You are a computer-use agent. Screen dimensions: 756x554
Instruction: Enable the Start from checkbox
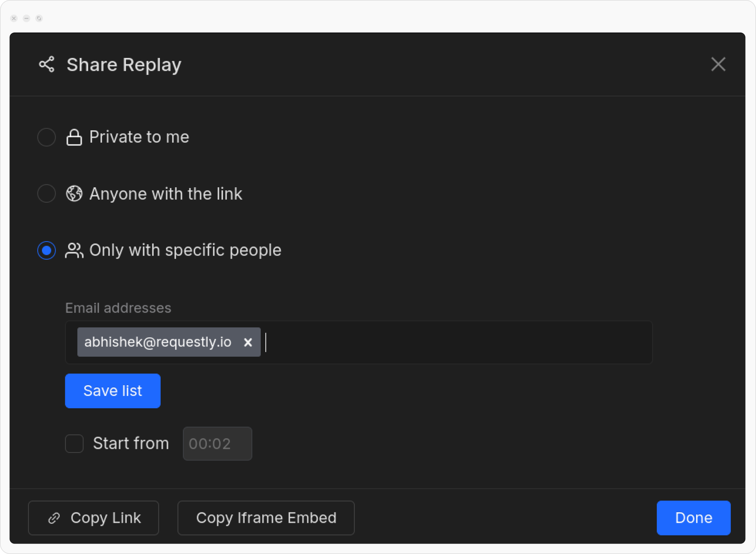[x=74, y=444]
